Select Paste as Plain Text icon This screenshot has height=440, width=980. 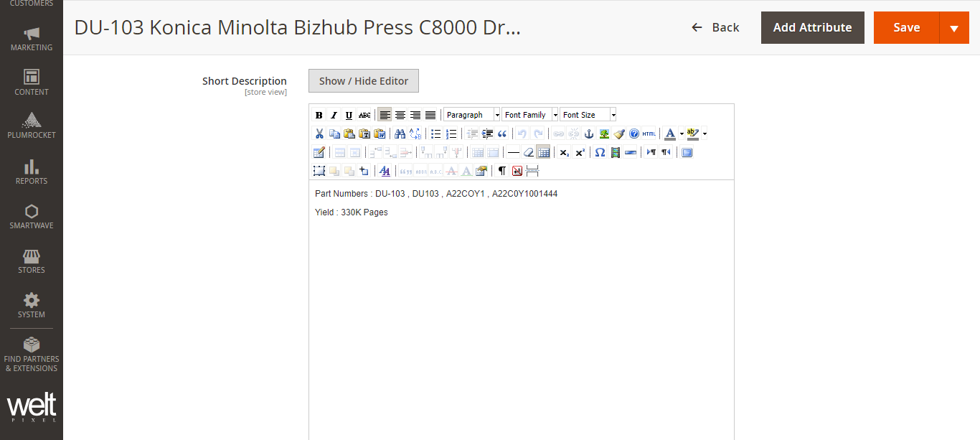click(x=364, y=134)
